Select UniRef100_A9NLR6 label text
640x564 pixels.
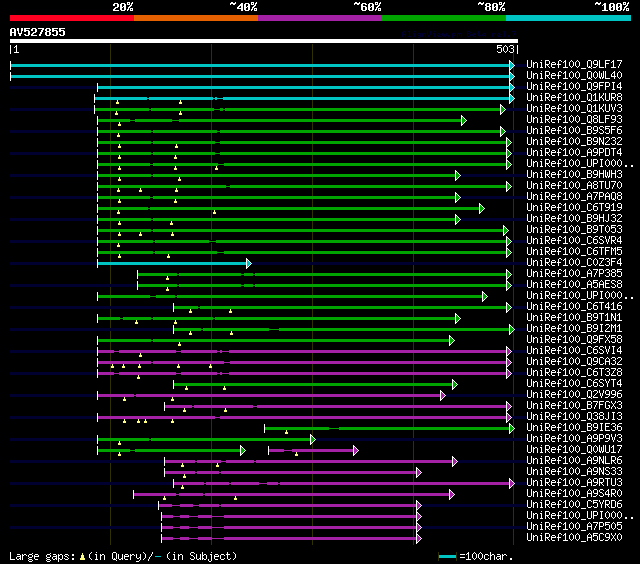[574, 461]
